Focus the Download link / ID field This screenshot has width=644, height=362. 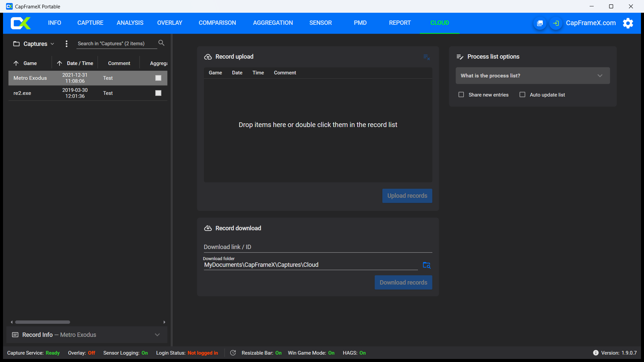318,247
